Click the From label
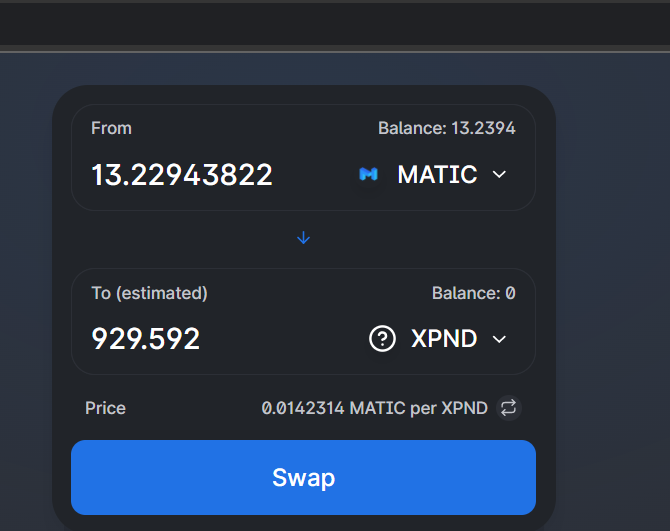Screen dimensions: 670x531 111,128
